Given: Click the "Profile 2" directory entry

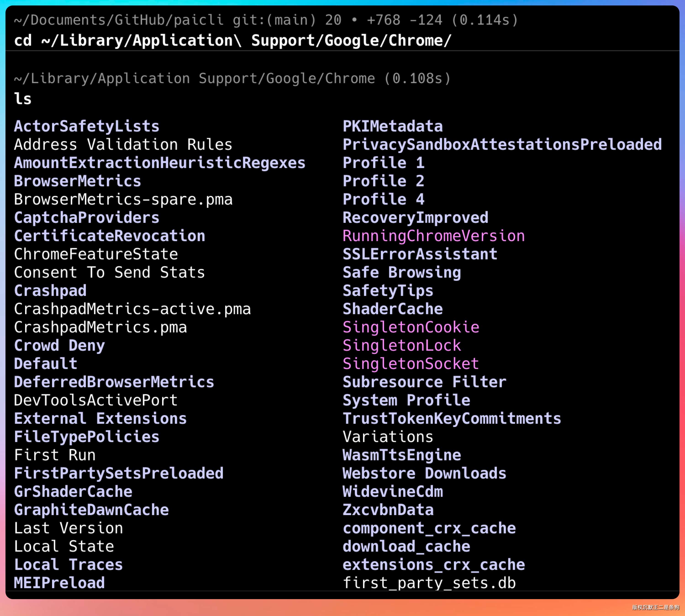Looking at the screenshot, I should tap(383, 181).
